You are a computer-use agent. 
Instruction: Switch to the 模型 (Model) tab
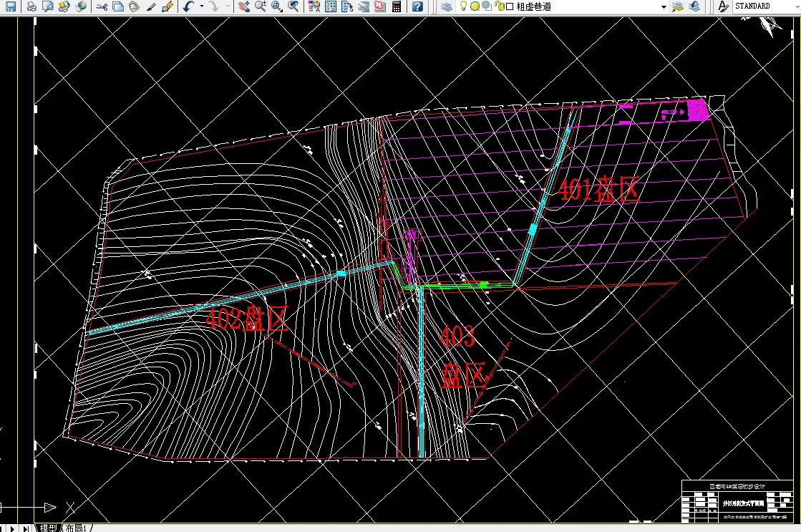point(49,528)
